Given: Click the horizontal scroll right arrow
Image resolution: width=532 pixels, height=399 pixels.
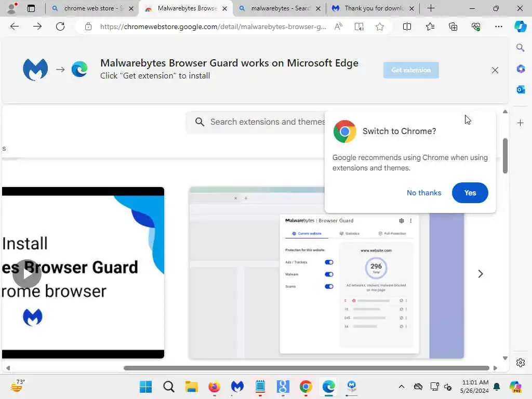Looking at the screenshot, I should 495,368.
